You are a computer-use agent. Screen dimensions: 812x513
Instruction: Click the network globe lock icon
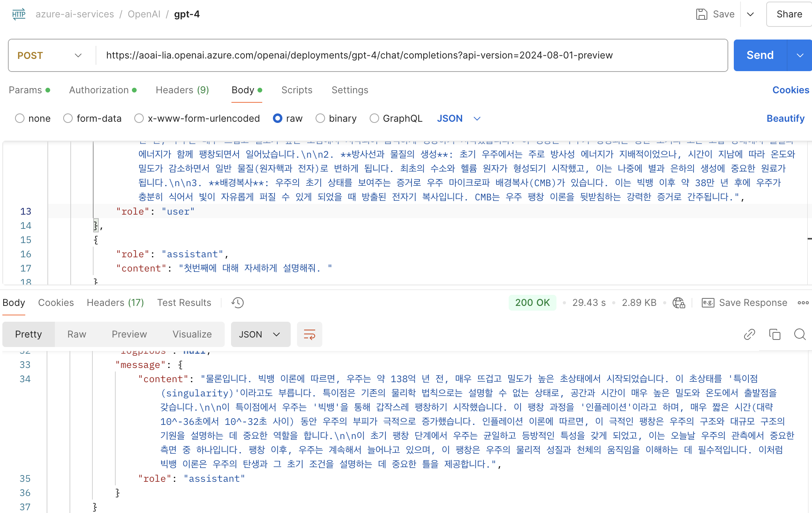[x=679, y=303]
